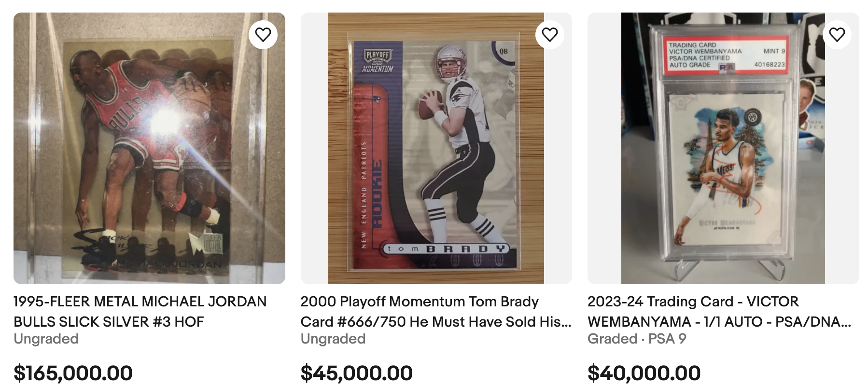Toggle the favorite heart above the Brady card
Image resolution: width=868 pixels, height=386 pixels.
point(549,34)
